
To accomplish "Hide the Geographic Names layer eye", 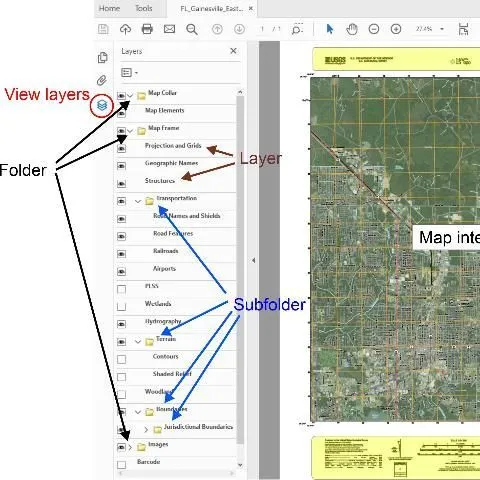I will pos(122,166).
